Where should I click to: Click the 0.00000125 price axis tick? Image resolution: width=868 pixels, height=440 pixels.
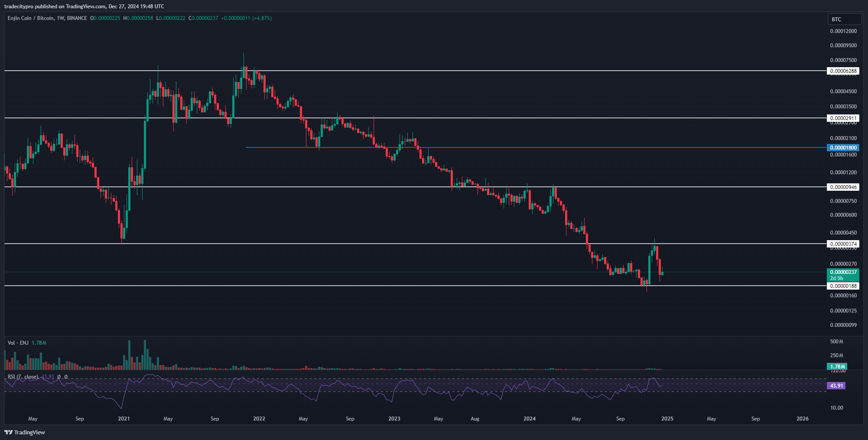[x=843, y=311]
